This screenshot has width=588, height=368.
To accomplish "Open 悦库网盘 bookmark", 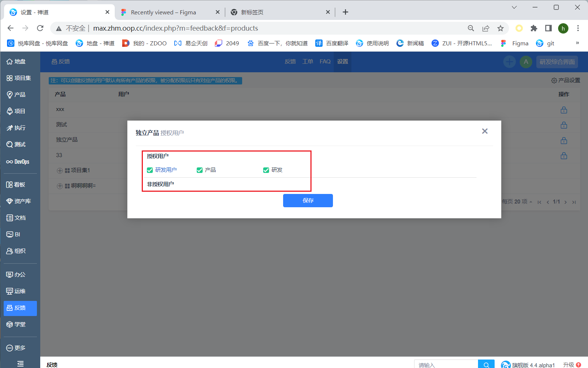I will pos(38,43).
